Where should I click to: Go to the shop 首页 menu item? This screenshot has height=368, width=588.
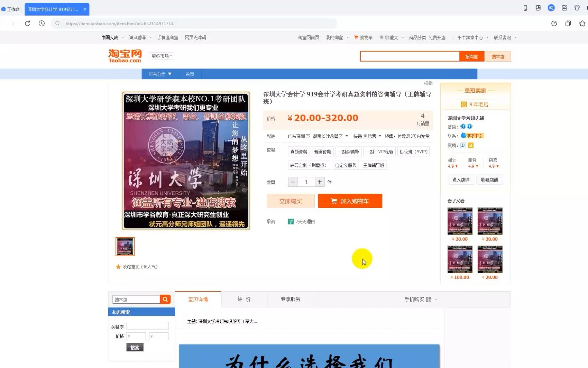coord(190,74)
